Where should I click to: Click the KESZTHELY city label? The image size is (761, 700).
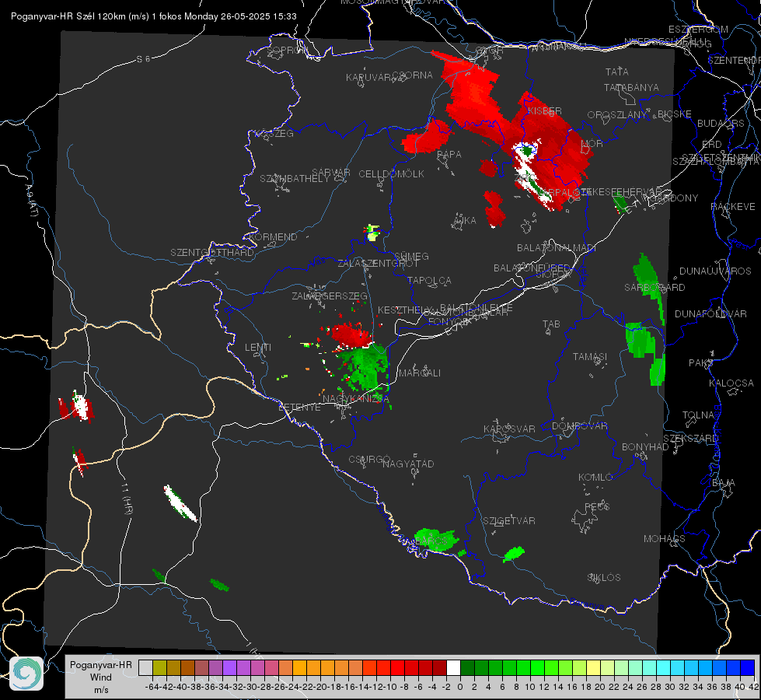click(x=404, y=310)
